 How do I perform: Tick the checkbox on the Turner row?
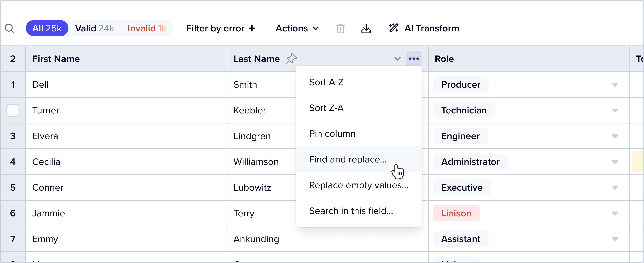pyautogui.click(x=13, y=110)
